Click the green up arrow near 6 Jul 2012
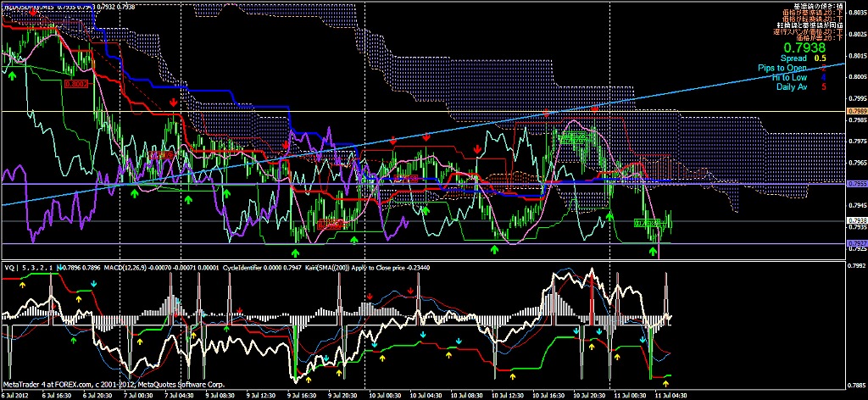Viewport: 868px width, 400px height. tap(13, 76)
